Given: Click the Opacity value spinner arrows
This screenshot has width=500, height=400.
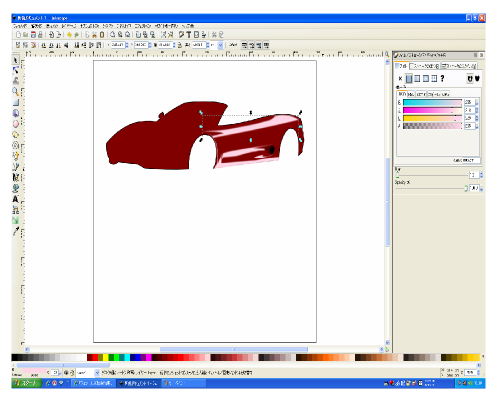Looking at the screenshot, I should click(481, 188).
